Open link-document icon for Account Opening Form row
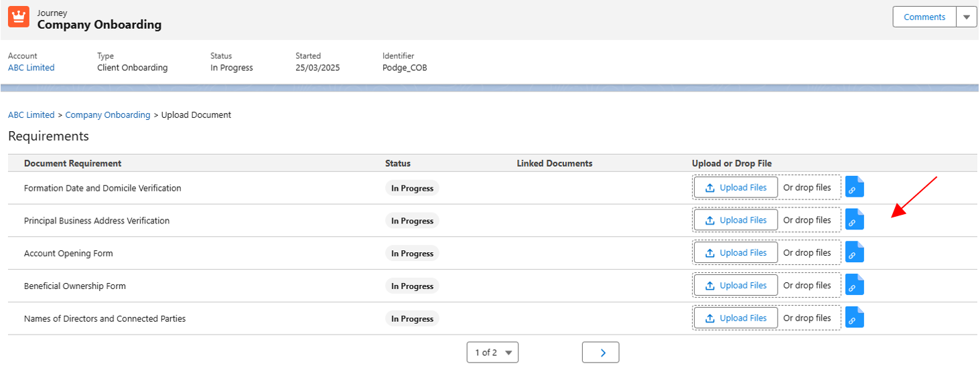This screenshot has width=980, height=370. click(x=854, y=253)
